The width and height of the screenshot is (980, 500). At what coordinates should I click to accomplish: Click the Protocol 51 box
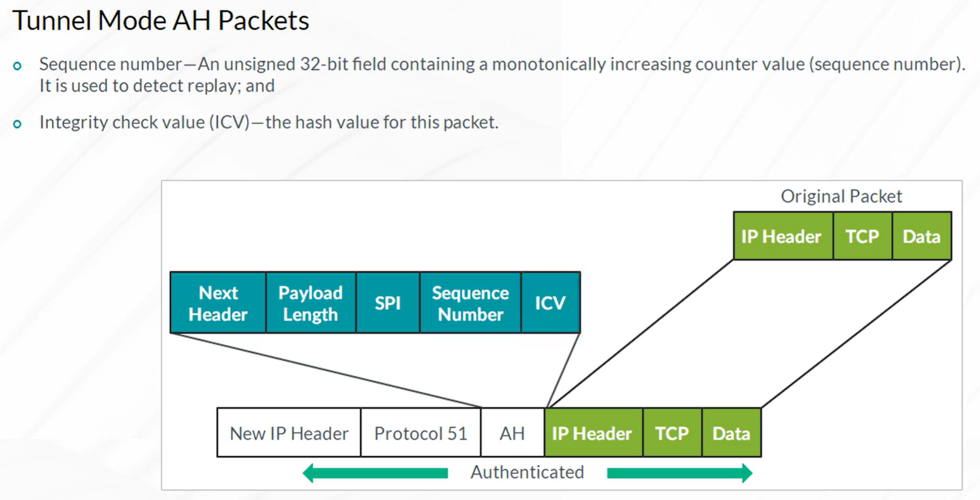pyautogui.click(x=420, y=433)
